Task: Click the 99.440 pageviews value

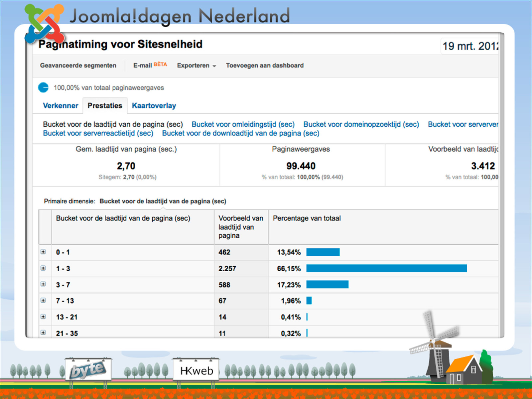Action: click(301, 166)
